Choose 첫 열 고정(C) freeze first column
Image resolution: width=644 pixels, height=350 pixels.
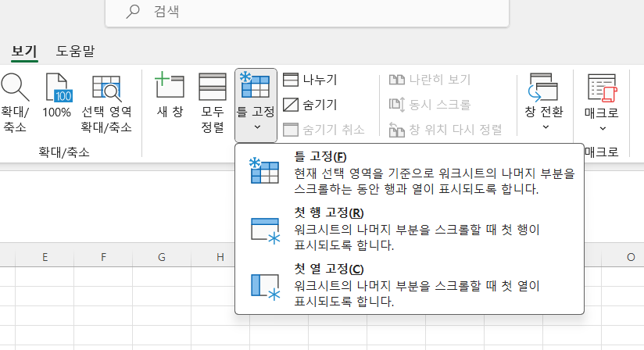[410, 285]
